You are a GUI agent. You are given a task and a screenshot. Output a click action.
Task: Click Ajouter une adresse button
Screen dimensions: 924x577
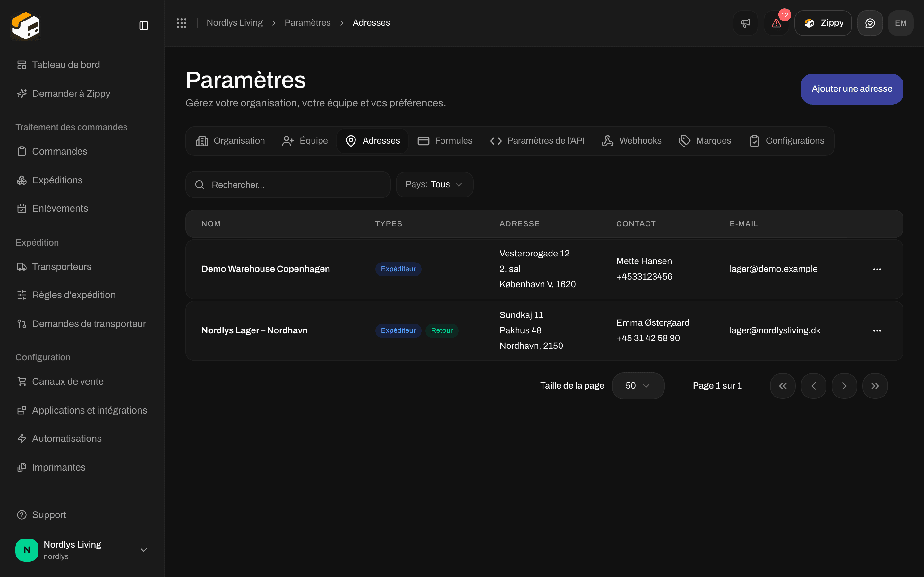point(852,89)
